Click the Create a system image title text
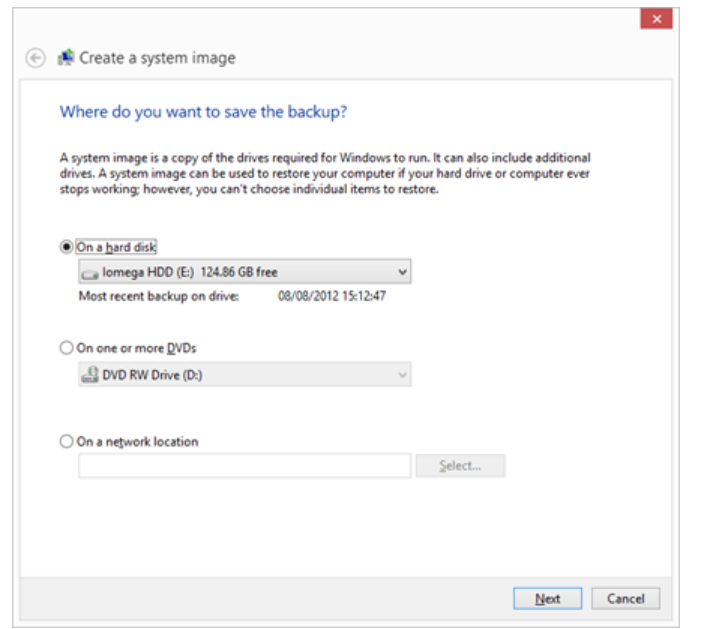The height and width of the screenshot is (629, 701). pyautogui.click(x=157, y=58)
